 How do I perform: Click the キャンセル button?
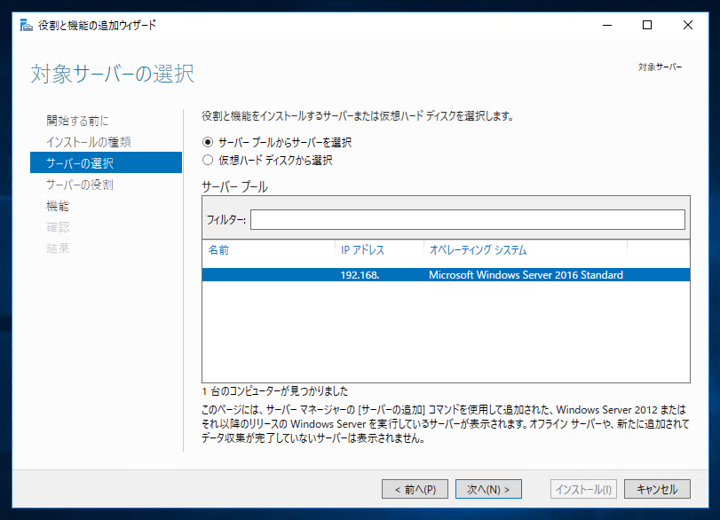point(657,489)
